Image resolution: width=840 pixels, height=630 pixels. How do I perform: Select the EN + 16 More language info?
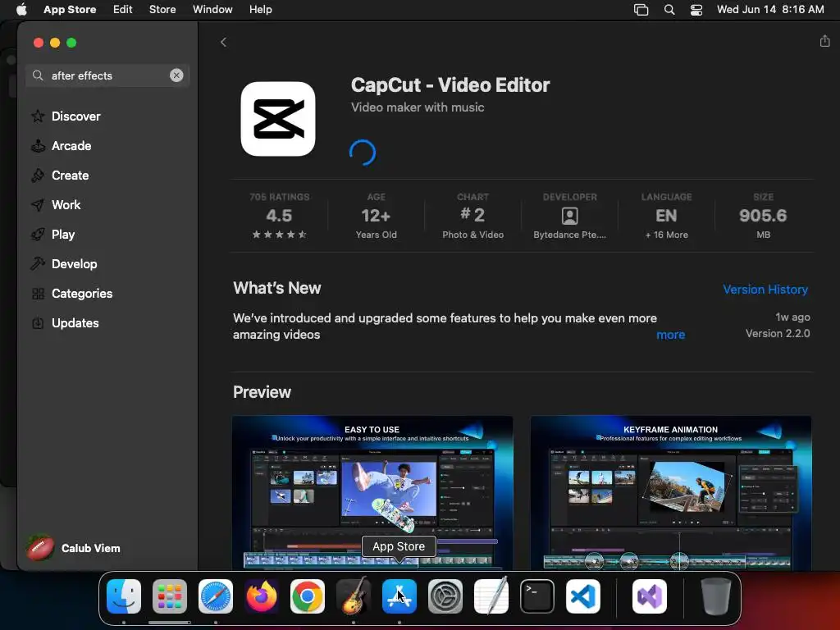click(x=666, y=216)
